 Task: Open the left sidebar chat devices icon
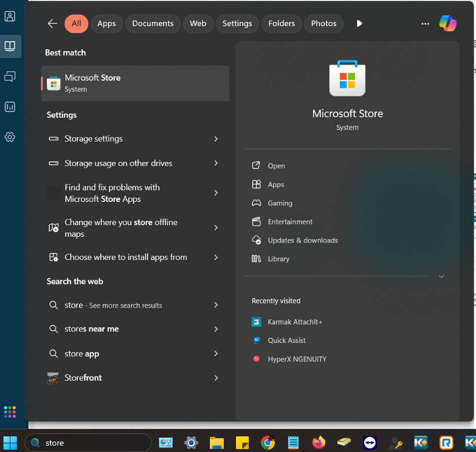[10, 77]
